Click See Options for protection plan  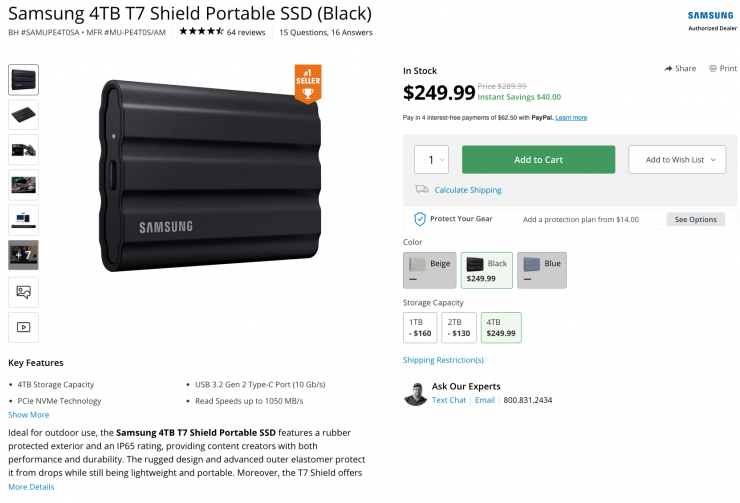pos(695,219)
